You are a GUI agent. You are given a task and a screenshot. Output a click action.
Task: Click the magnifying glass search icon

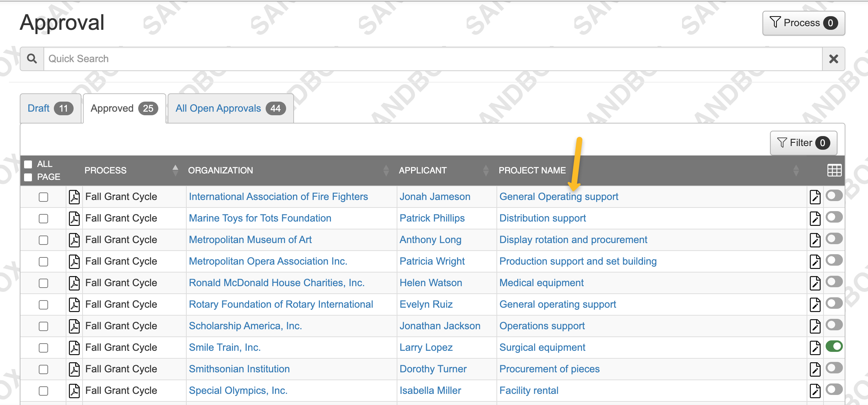(x=32, y=58)
